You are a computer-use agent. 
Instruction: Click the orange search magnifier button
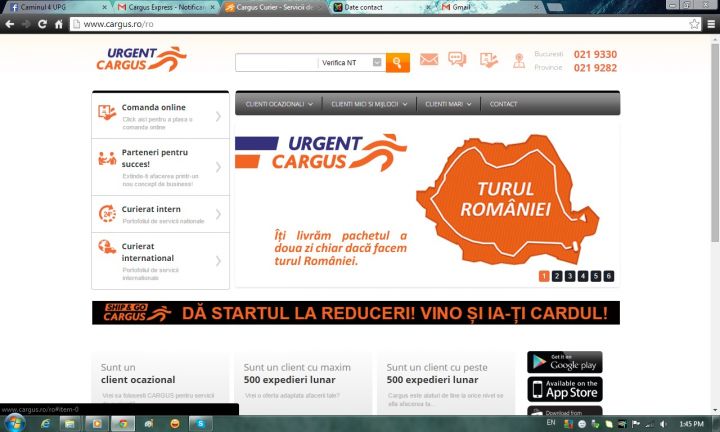click(397, 63)
